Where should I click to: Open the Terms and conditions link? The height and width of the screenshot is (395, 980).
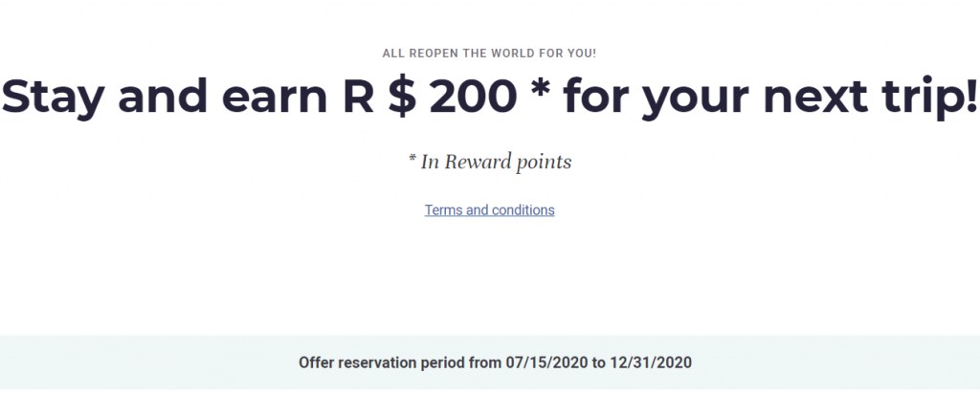[x=489, y=210]
